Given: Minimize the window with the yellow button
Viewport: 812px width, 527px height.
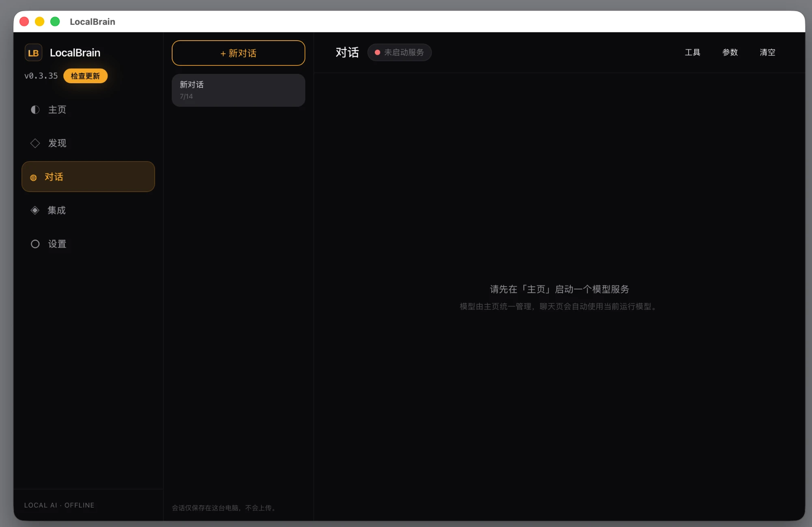Looking at the screenshot, I should [x=40, y=22].
